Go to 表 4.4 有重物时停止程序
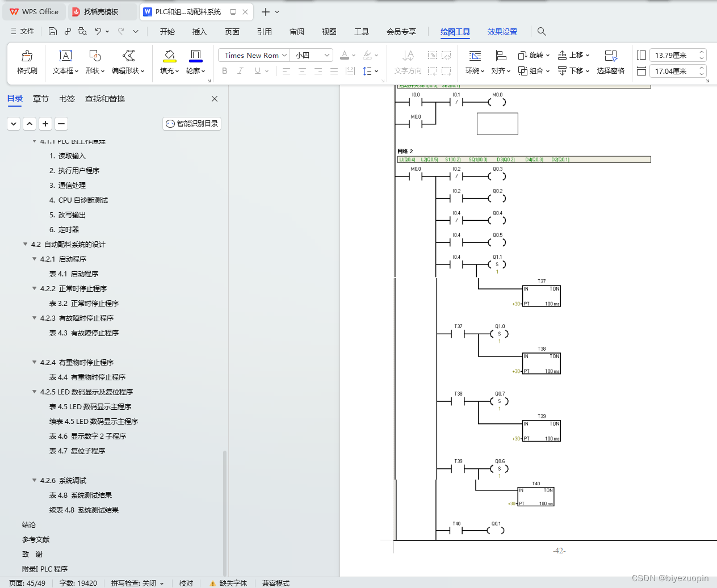Viewport: 717px width, 588px height. 87,377
